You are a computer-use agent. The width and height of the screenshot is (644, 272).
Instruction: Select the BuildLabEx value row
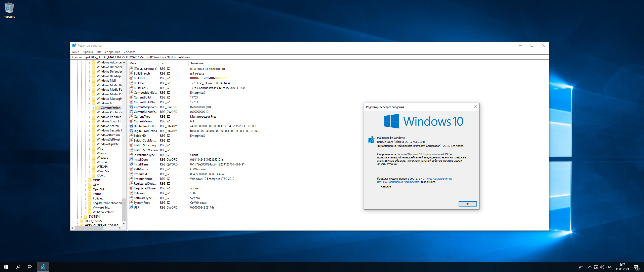pos(195,88)
